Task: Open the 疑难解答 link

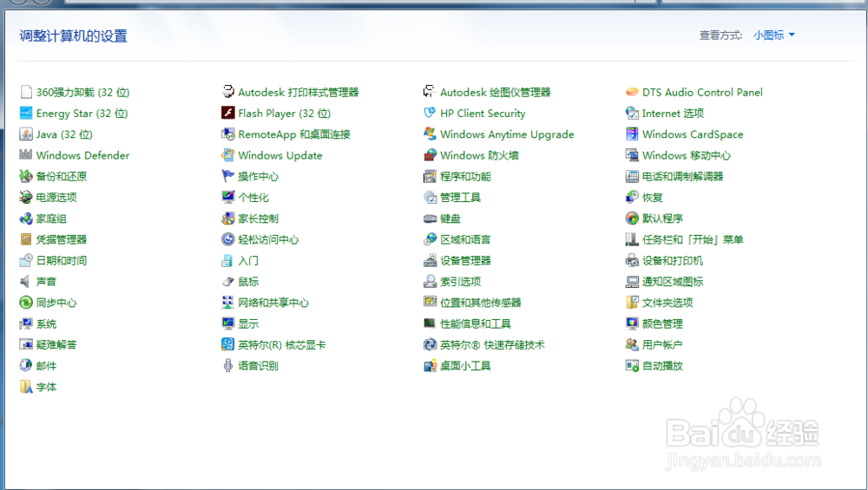Action: coord(56,344)
